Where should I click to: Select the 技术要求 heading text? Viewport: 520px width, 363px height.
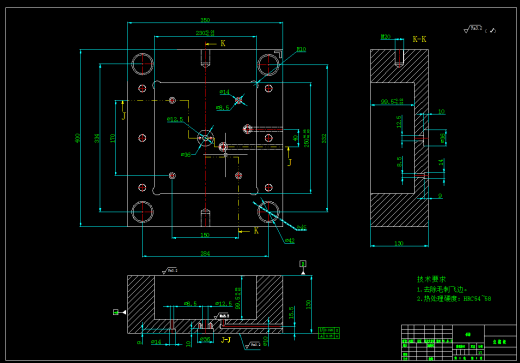(x=431, y=279)
